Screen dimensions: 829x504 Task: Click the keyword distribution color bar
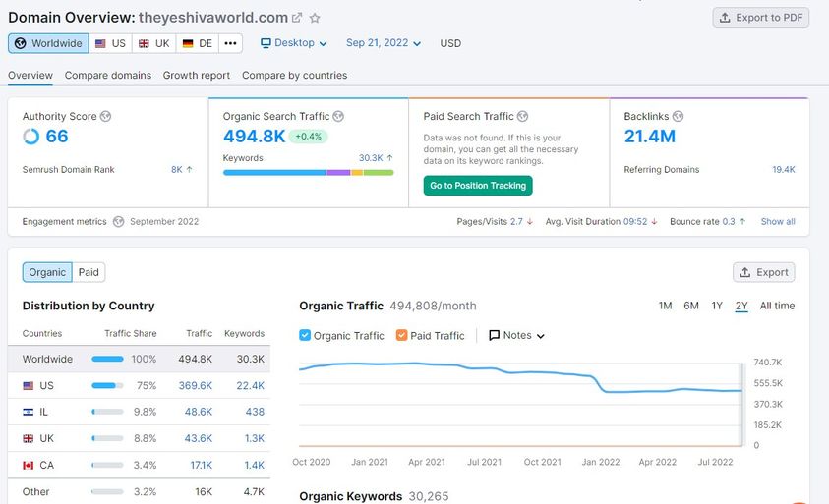(308, 173)
